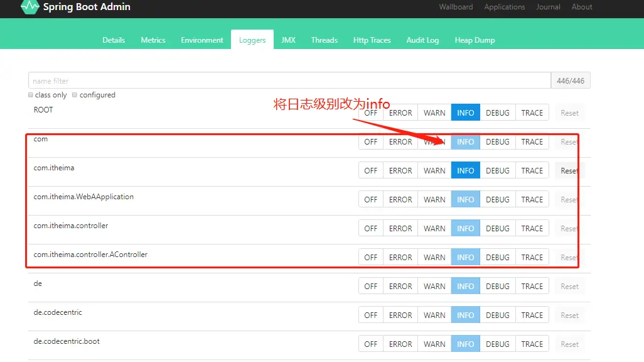Set com logger to INFO
644x362 pixels.
465,141
